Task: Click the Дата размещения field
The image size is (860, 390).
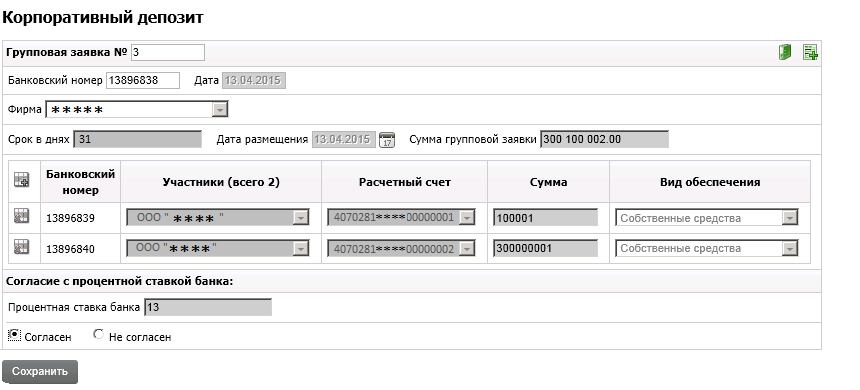Action: [344, 139]
